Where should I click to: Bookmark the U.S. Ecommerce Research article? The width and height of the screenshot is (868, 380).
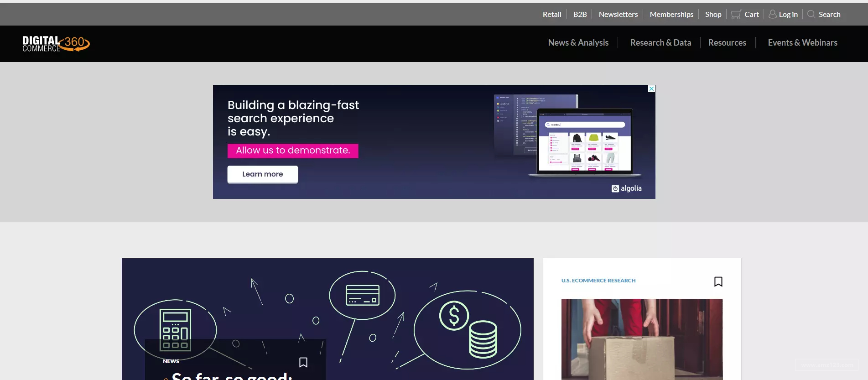coord(718,281)
